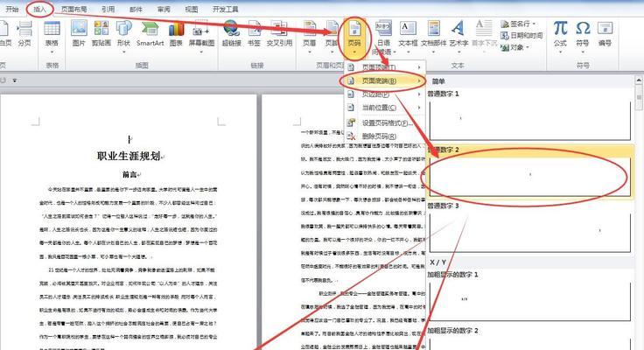Open the dropdown arrow under 页眉
644x350 pixels.
309,52
